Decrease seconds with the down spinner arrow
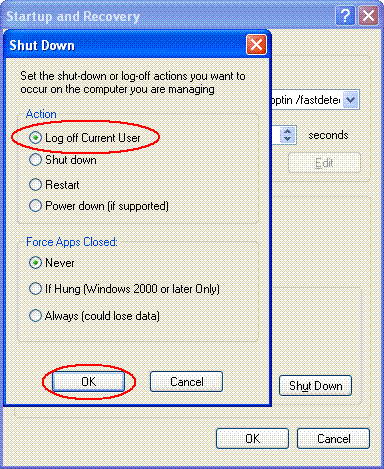 pos(288,139)
